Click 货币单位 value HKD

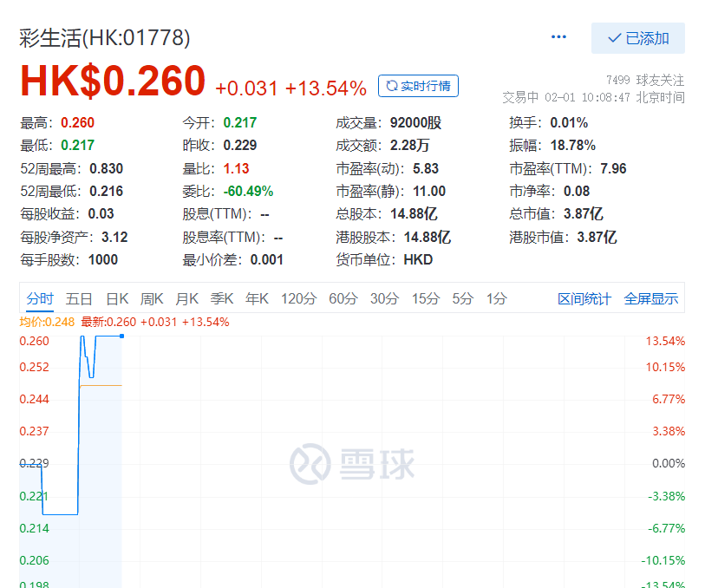[418, 259]
